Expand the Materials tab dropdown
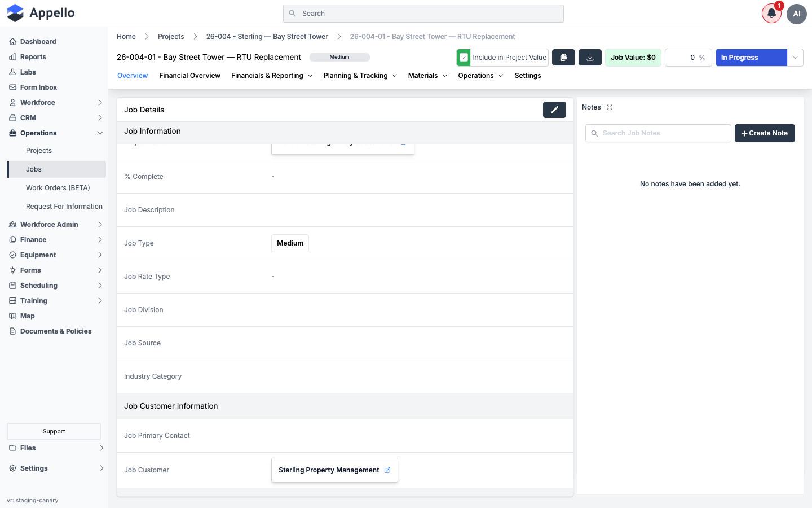812x508 pixels. pyautogui.click(x=428, y=76)
